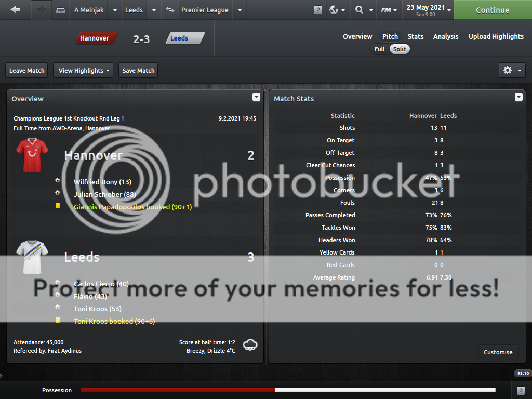
Task: Click the forward navigation arrow
Action: pos(42,10)
